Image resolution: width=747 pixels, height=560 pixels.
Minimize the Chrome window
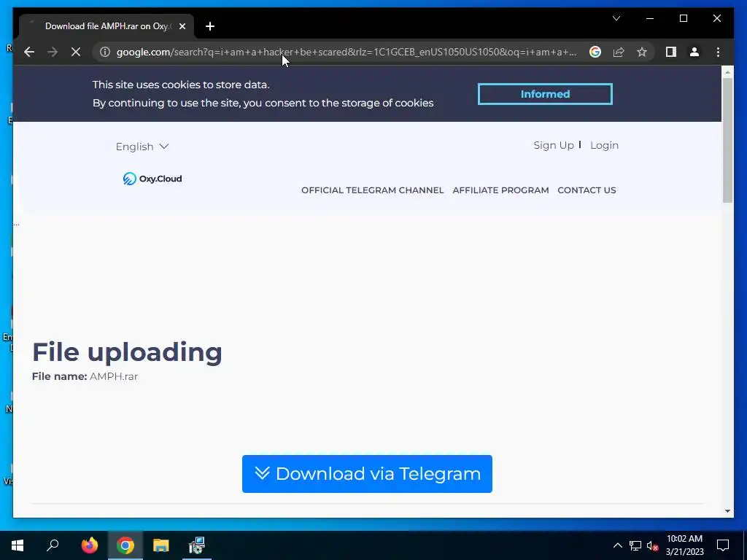tap(650, 18)
